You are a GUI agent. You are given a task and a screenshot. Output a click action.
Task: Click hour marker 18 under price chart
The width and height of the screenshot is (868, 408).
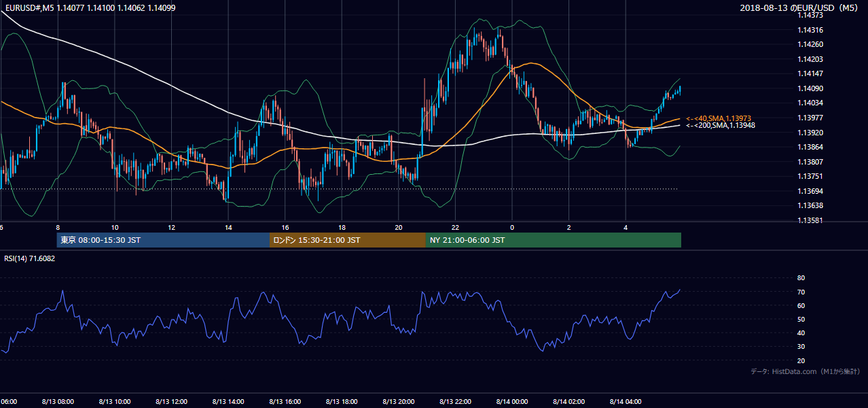[x=342, y=228]
